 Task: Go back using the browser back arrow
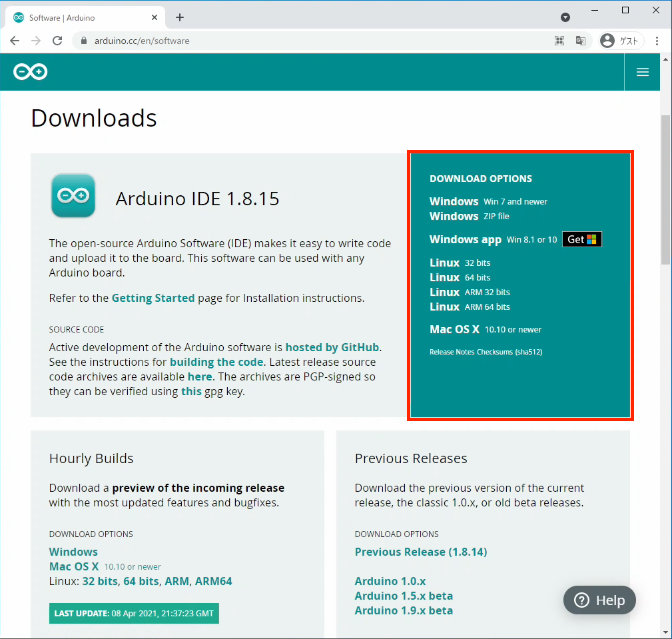(15, 41)
